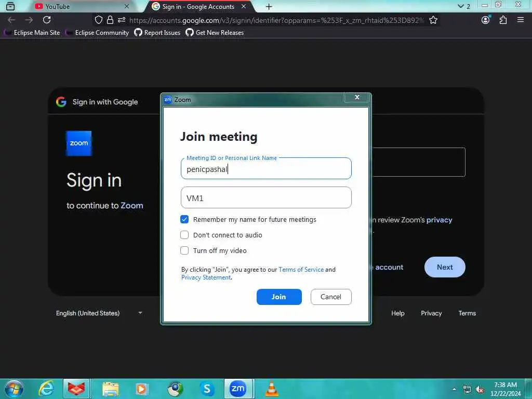Open the Windows Start menu
Image resolution: width=532 pixels, height=399 pixels.
click(x=14, y=389)
